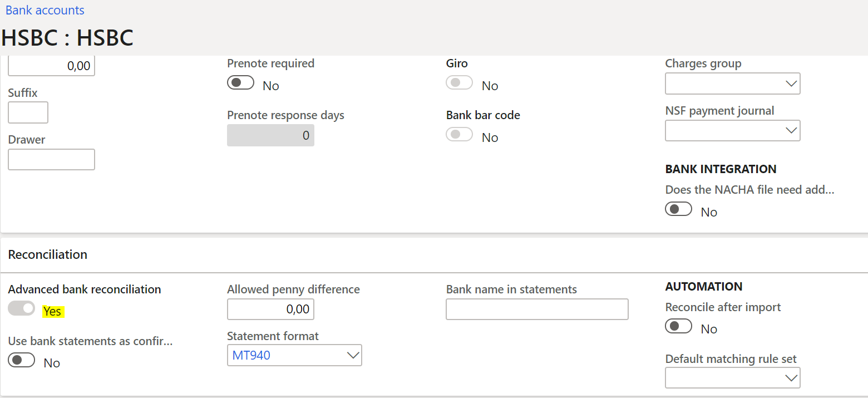The height and width of the screenshot is (398, 868).
Task: Toggle the Prenote required switch
Action: click(x=240, y=83)
